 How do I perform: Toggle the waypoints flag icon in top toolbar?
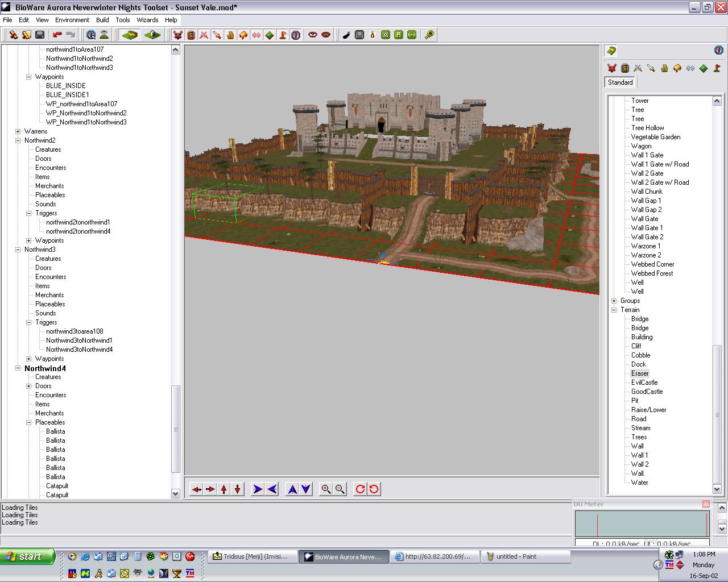(x=283, y=35)
